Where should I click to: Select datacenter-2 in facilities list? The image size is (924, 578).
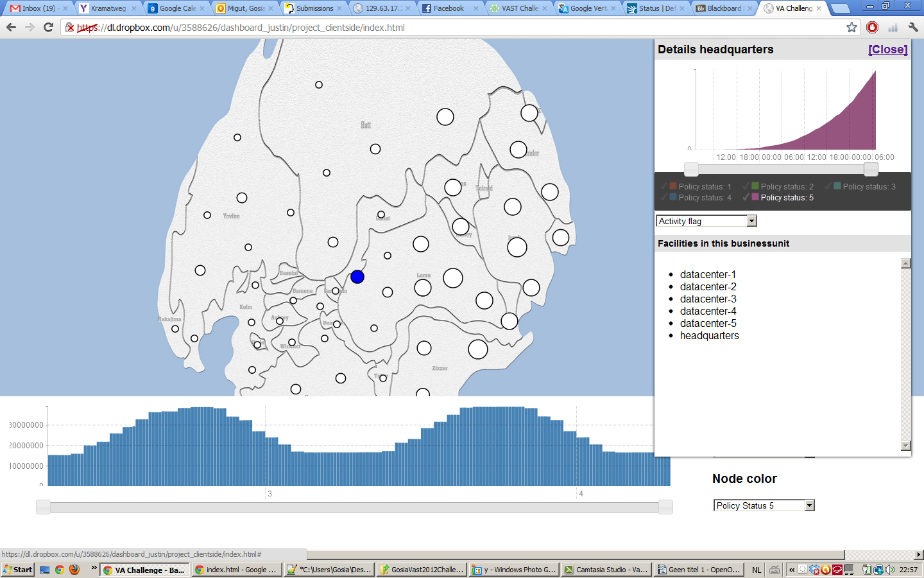[708, 286]
